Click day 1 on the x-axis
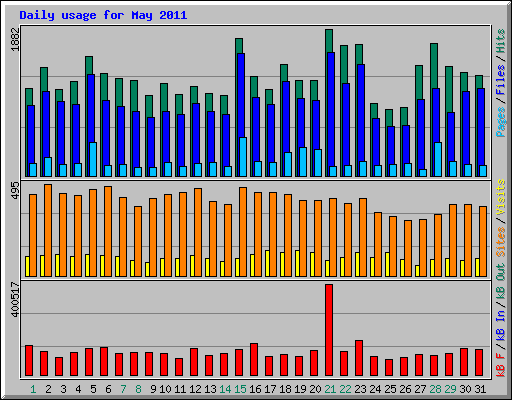The image size is (512, 400). click(33, 389)
